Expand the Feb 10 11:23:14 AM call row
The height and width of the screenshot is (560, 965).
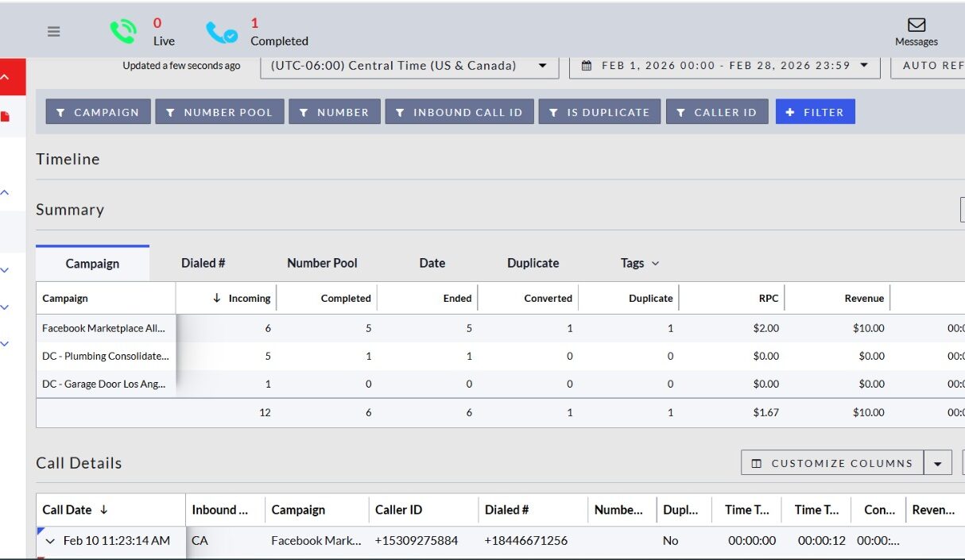coord(50,541)
